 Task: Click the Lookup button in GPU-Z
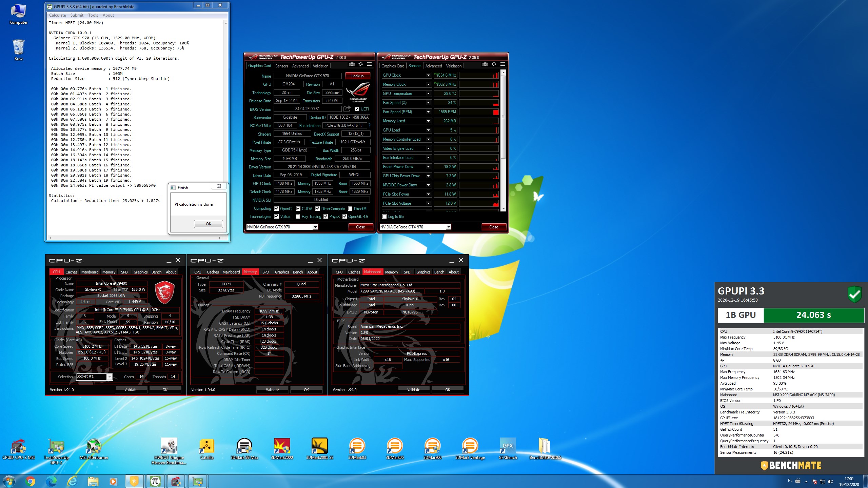[x=357, y=76]
